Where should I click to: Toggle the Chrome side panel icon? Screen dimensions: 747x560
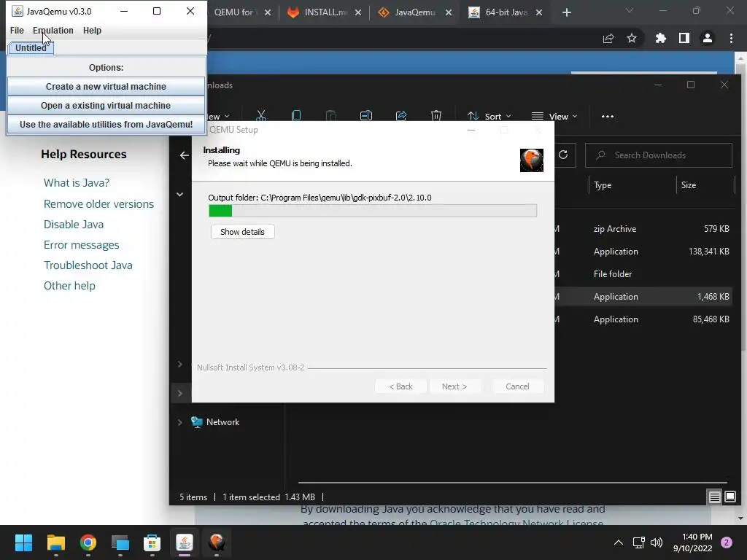(x=684, y=38)
